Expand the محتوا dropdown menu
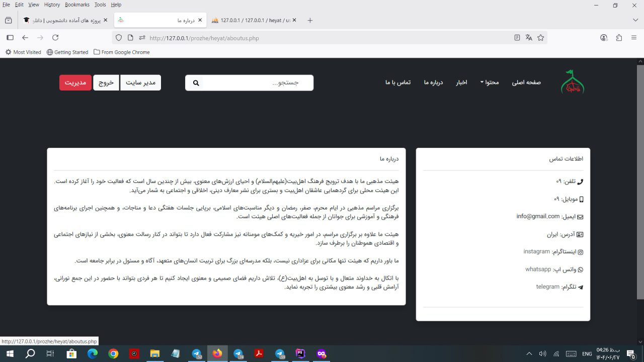 489,82
